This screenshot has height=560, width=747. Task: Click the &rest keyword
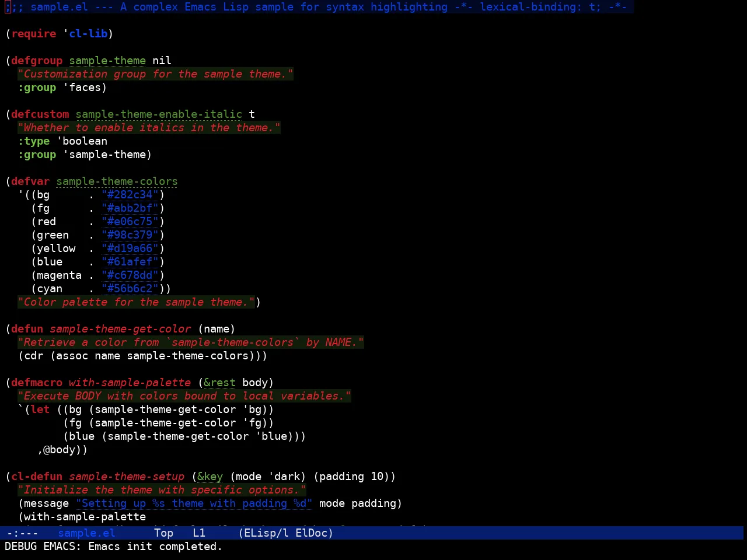[220, 382]
